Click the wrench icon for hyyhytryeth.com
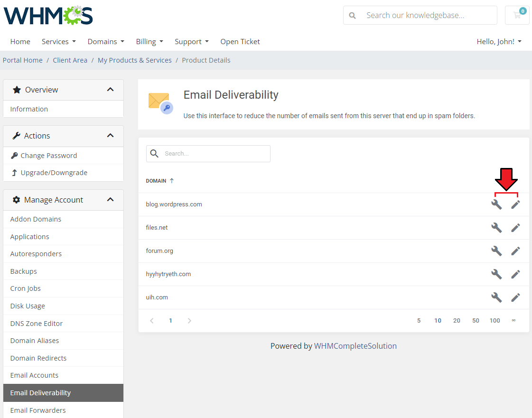 (496, 274)
